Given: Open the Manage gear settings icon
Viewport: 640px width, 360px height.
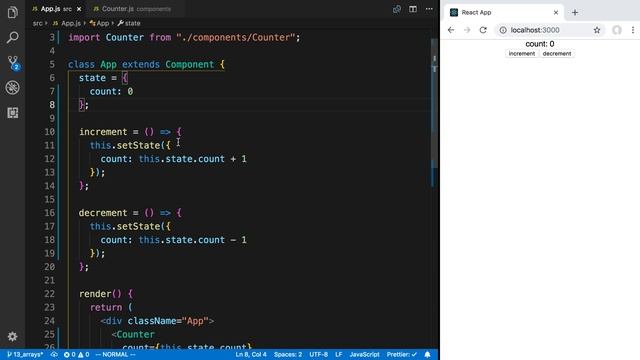Looking at the screenshot, I should [x=13, y=336].
